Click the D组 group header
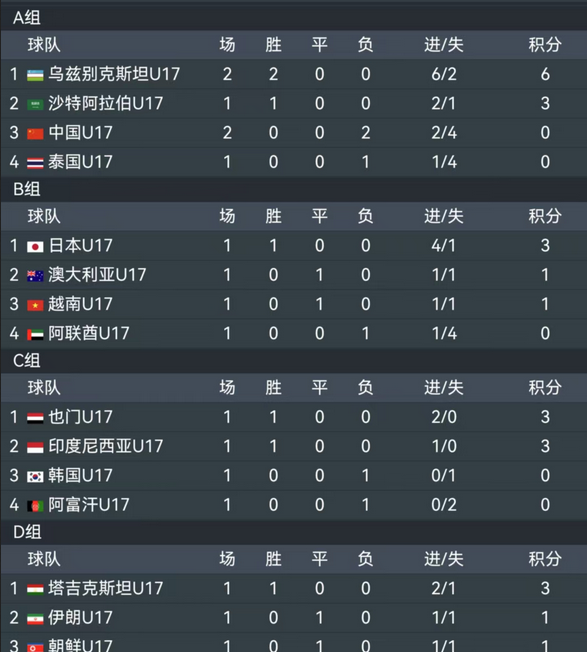The image size is (587, 652). [27, 532]
